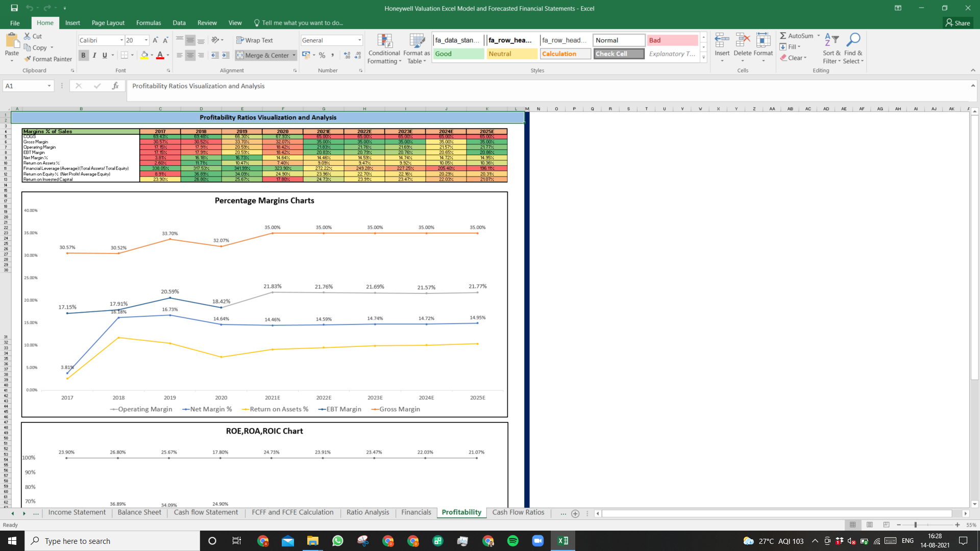
Task: Click the Share button
Action: click(958, 23)
